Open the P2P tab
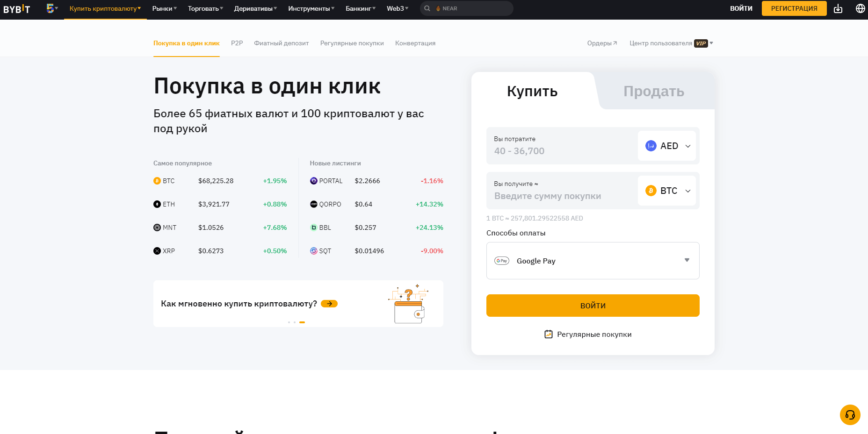Screen dimensions: 868x434 pos(237,43)
